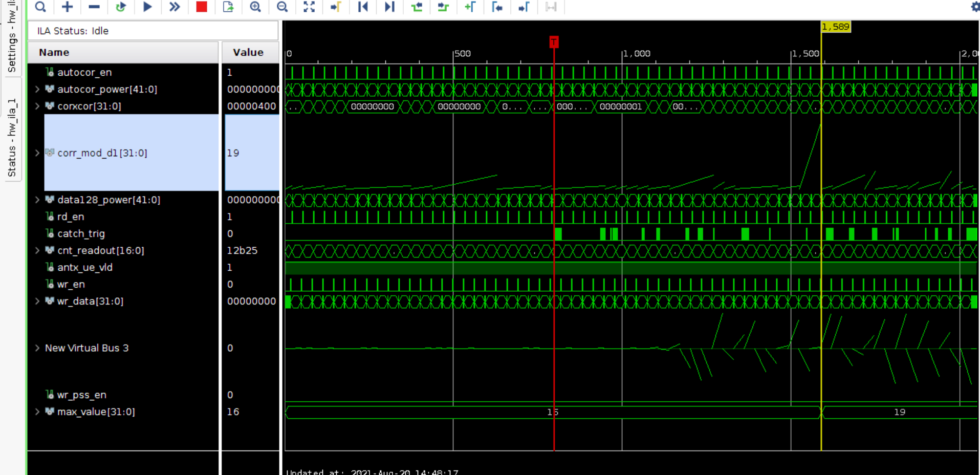Expand corr_mod_d1[31:0] bus
The width and height of the screenshot is (980, 475).
[x=37, y=153]
